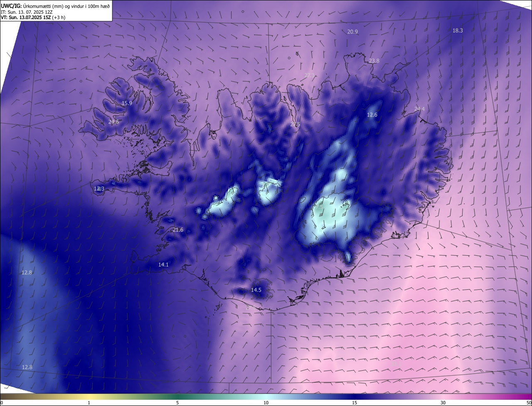Click the 27.3 value label
The image size is (532, 406).
click(310, 76)
